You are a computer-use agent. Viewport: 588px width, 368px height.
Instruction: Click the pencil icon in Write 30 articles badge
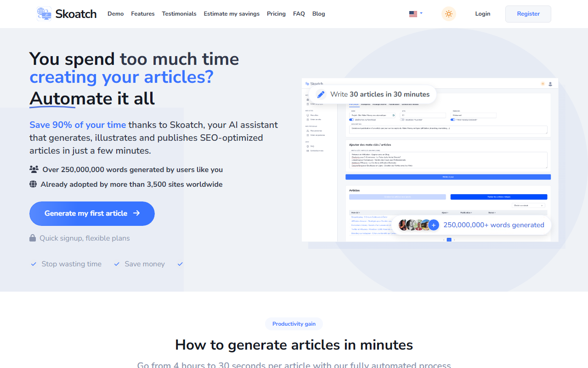321,94
